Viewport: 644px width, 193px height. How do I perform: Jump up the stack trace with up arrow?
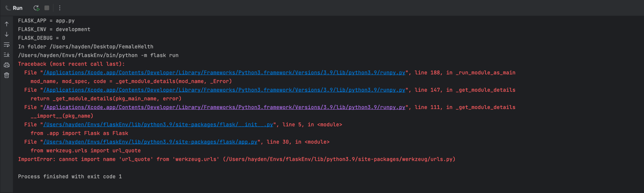[x=6, y=24]
